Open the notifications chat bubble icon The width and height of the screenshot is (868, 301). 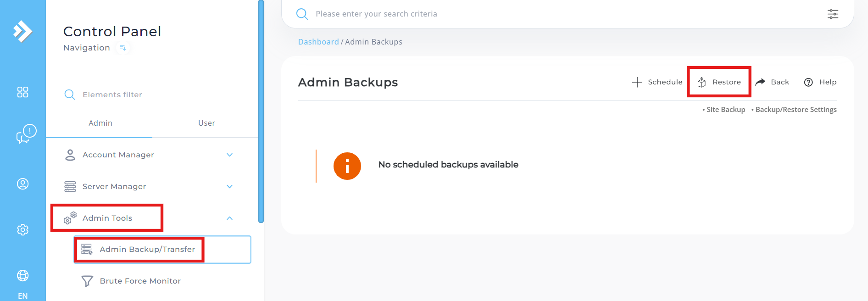(x=26, y=134)
